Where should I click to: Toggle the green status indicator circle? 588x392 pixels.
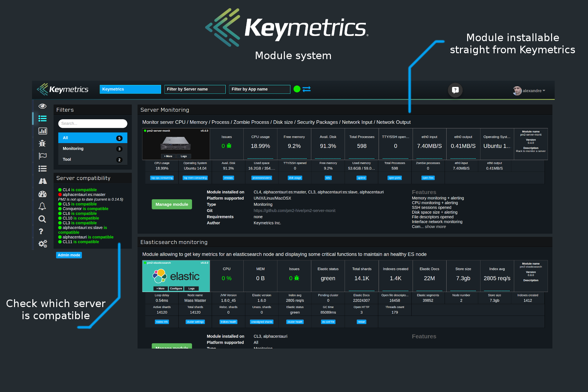(x=297, y=89)
